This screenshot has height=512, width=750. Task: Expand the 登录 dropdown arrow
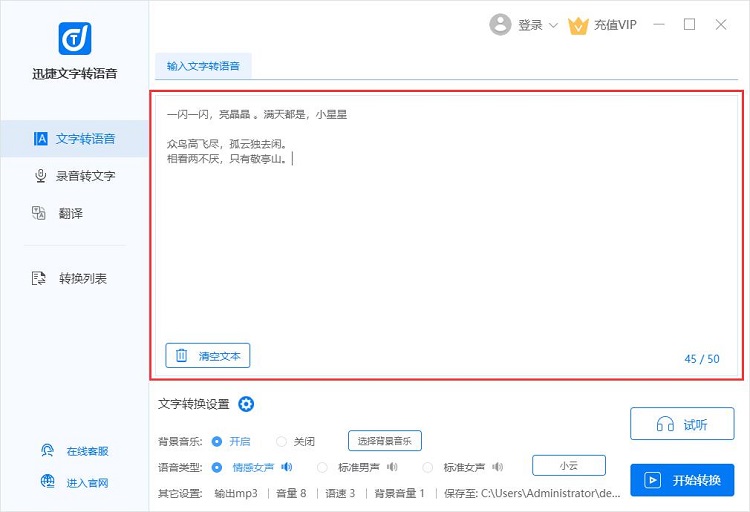553,25
